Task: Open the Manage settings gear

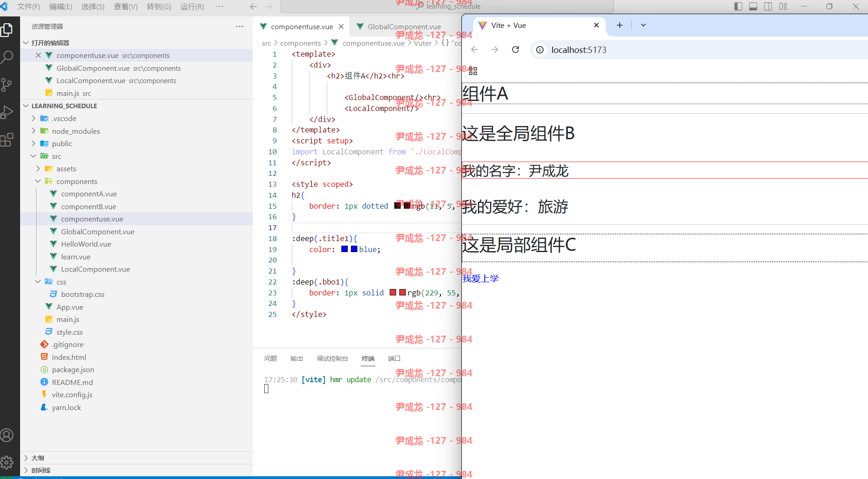Action: coord(7,463)
